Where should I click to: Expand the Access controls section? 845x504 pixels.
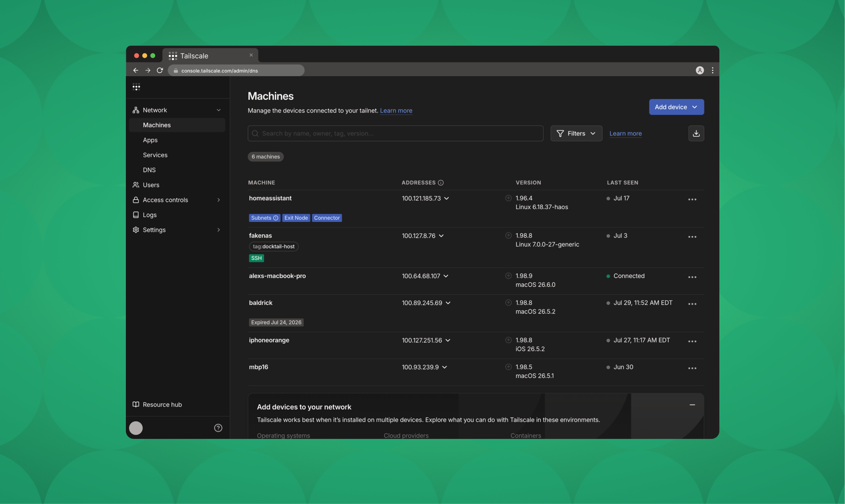[219, 200]
